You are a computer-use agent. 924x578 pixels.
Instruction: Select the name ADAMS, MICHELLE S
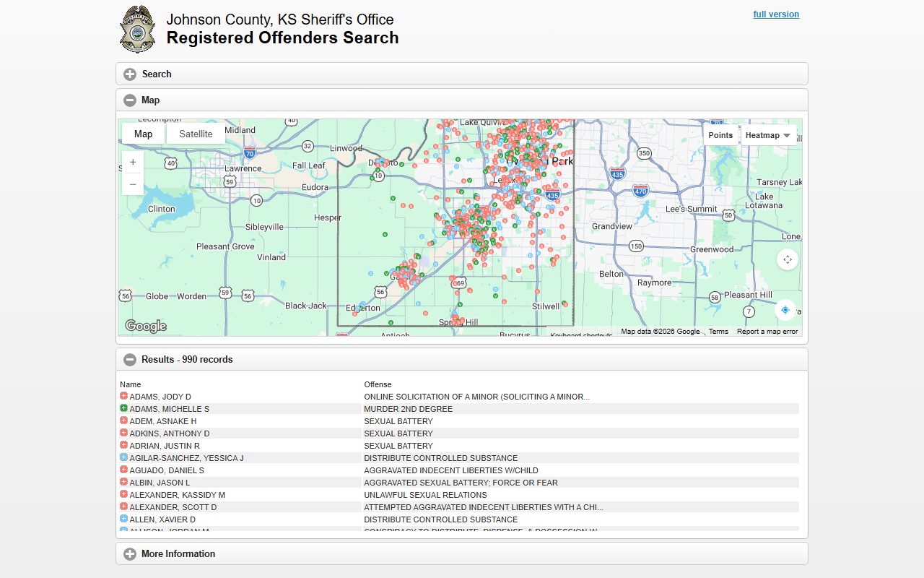tap(169, 409)
